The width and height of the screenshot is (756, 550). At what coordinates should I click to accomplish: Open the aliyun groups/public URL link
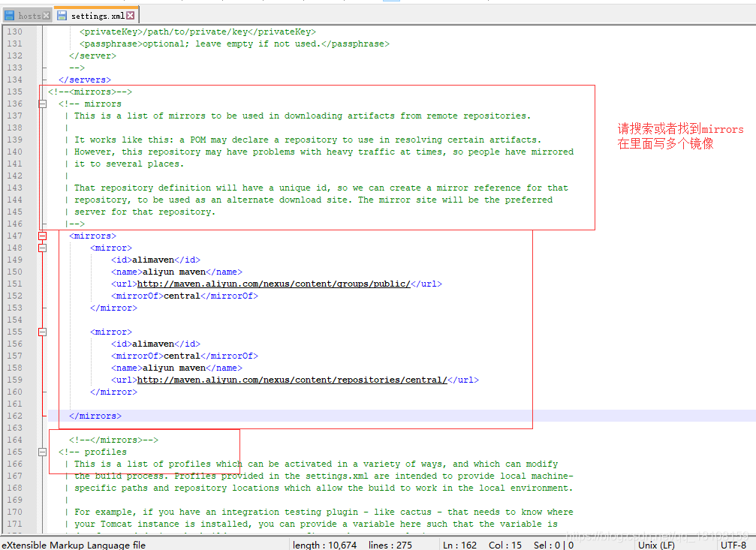[274, 284]
